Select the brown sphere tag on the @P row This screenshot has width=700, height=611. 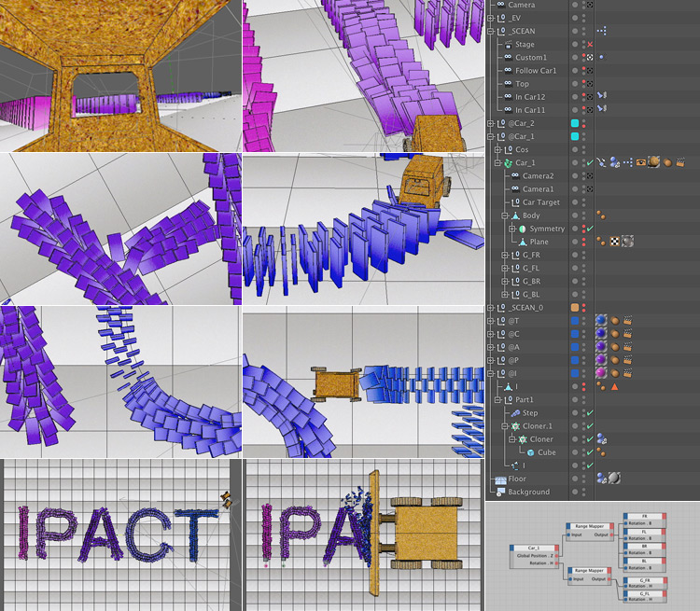click(x=615, y=360)
